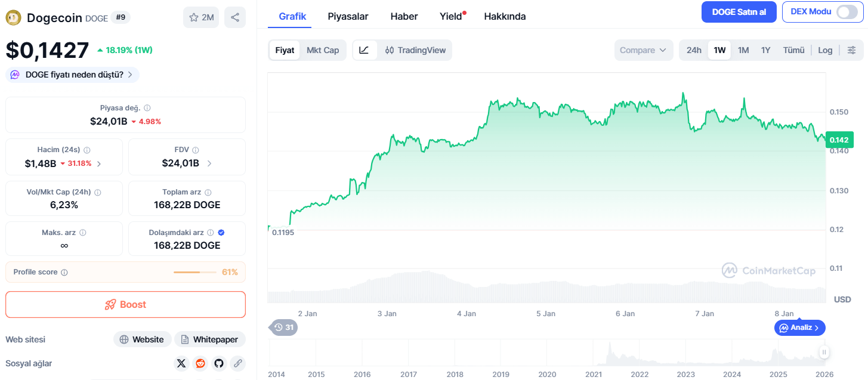868x380 pixels.
Task: Expand Hacim (24s) volume details chevron
Action: (99, 163)
